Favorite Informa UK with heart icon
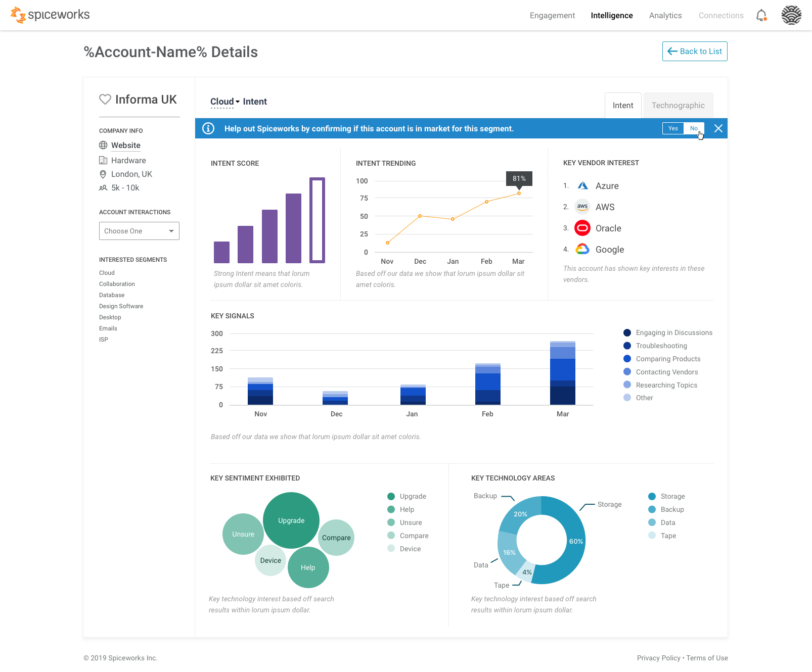This screenshot has height=672, width=812. pyautogui.click(x=105, y=100)
